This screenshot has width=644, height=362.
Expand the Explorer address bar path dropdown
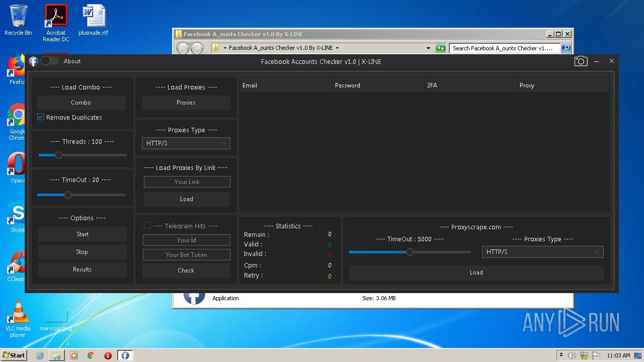(337, 48)
